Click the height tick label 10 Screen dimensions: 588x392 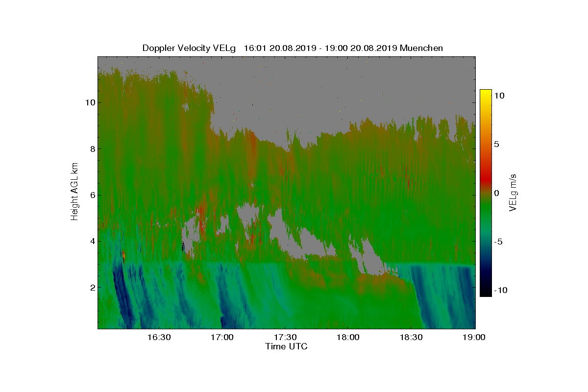(90, 102)
